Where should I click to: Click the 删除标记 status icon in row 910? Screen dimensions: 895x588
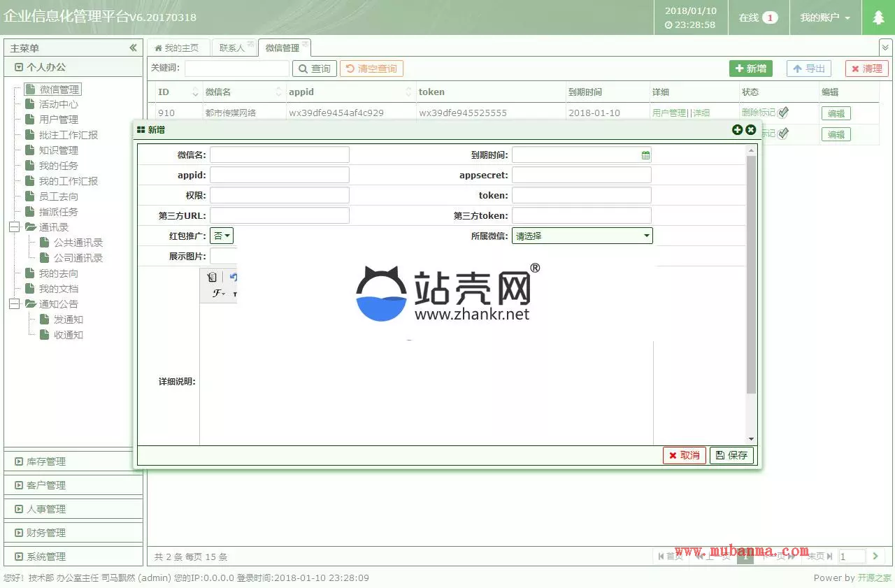(x=783, y=113)
